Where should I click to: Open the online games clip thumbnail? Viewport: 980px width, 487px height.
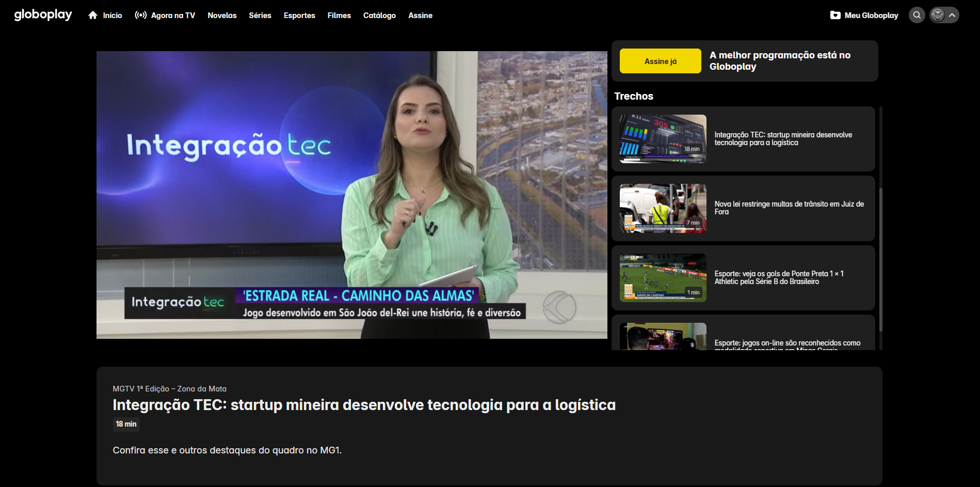coord(663,336)
